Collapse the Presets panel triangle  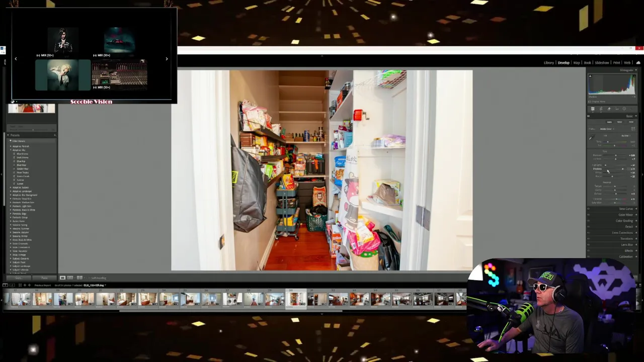[x=8, y=135]
